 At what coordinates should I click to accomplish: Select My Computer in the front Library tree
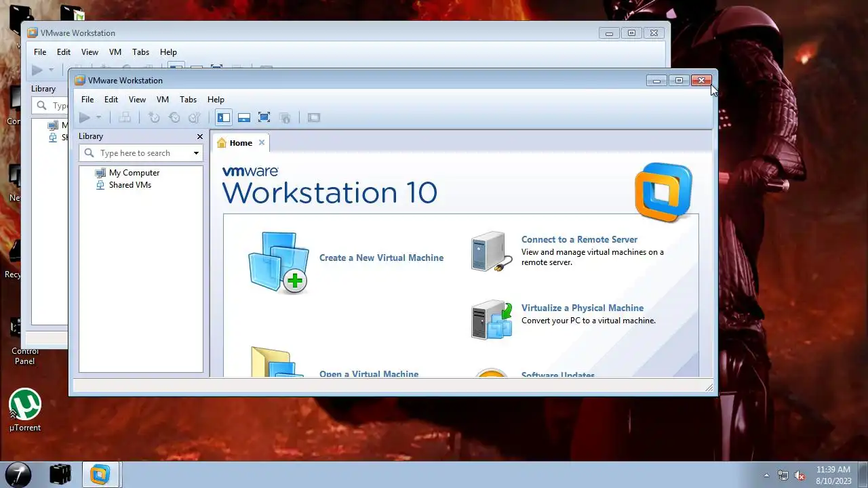click(x=134, y=173)
